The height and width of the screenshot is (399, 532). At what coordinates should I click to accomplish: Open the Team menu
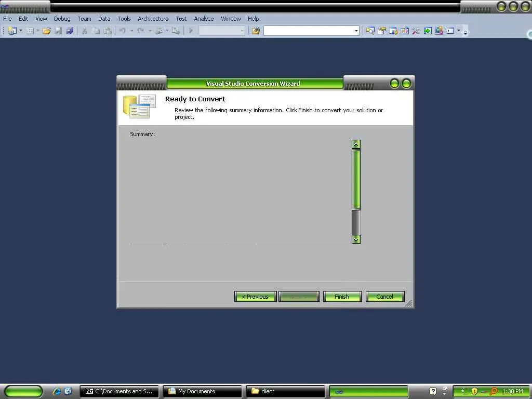(x=84, y=19)
